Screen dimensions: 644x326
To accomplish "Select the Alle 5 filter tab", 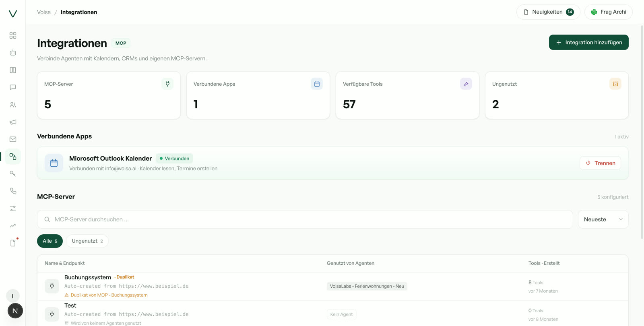I will pos(50,241).
